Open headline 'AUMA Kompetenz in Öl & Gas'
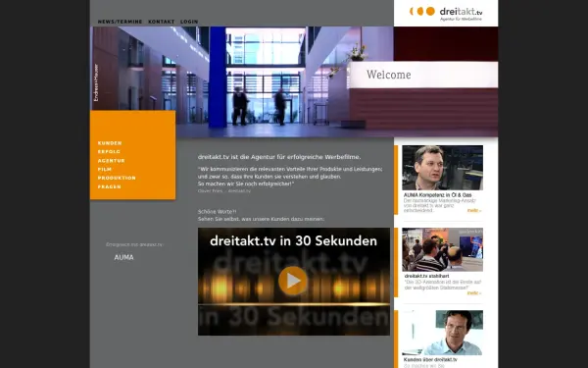588x368 pixels. [x=438, y=195]
